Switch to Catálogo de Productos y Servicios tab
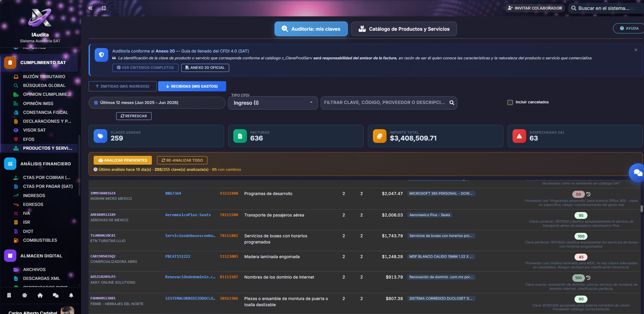 click(404, 29)
